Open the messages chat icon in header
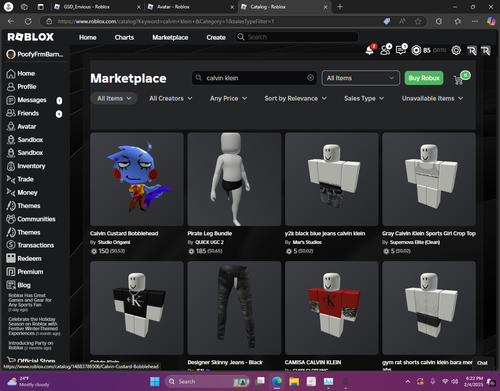Screen dimensions: 500x391 point(401,50)
